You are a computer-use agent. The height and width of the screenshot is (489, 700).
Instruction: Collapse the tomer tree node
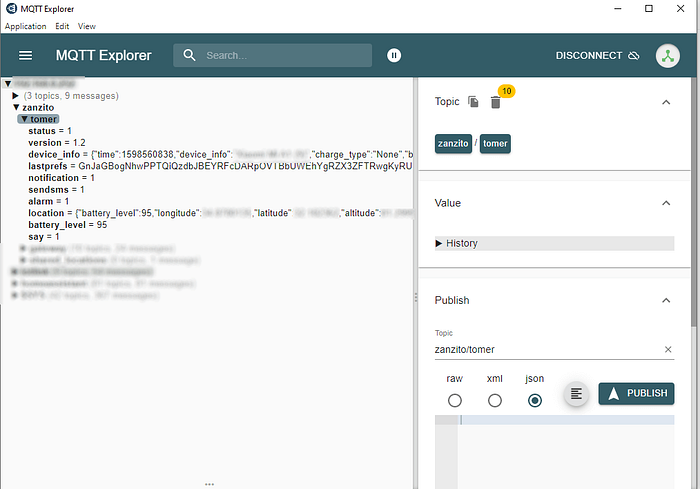pos(25,119)
